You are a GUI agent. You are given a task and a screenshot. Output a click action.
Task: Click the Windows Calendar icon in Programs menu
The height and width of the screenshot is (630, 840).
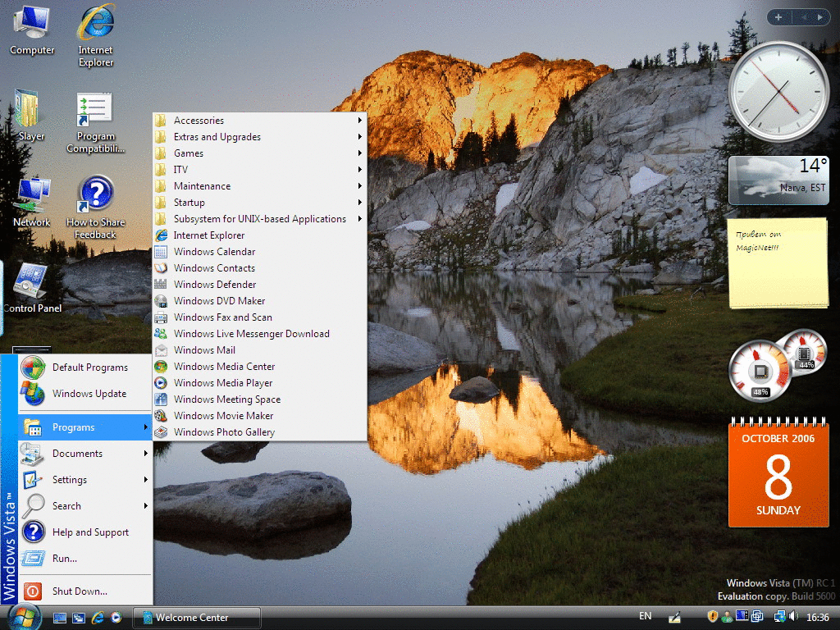(160, 252)
